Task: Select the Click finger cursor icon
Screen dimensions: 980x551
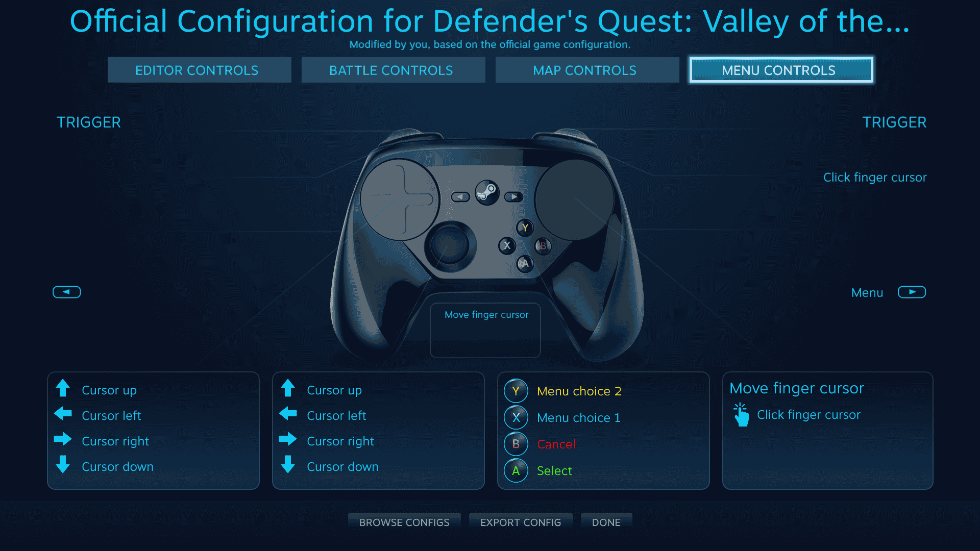Action: coord(742,415)
